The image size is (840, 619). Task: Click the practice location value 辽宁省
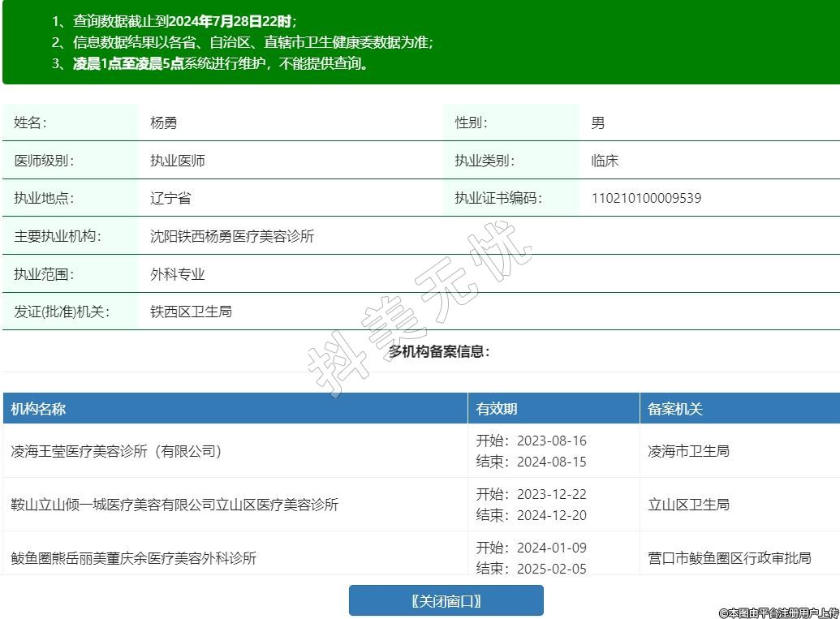(170, 198)
